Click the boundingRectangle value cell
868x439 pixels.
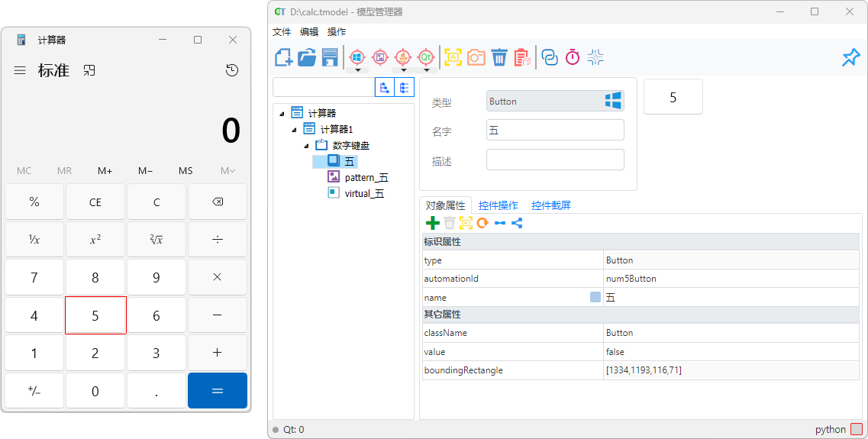[731, 370]
